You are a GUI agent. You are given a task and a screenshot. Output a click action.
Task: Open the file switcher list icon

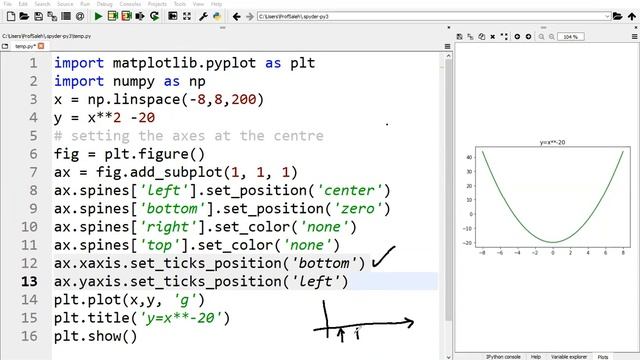click(x=66, y=16)
